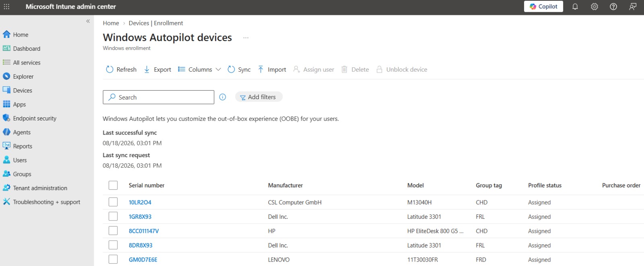This screenshot has width=644, height=266.
Task: Click Add filters button
Action: click(259, 97)
